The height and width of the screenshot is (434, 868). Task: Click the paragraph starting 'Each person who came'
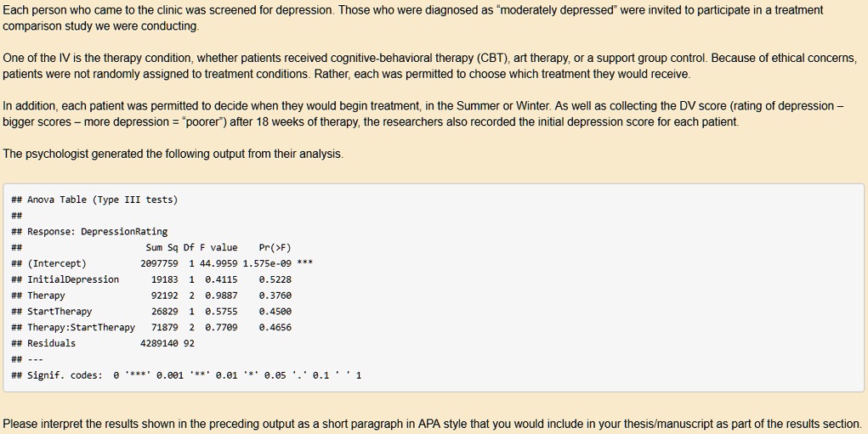(413, 18)
